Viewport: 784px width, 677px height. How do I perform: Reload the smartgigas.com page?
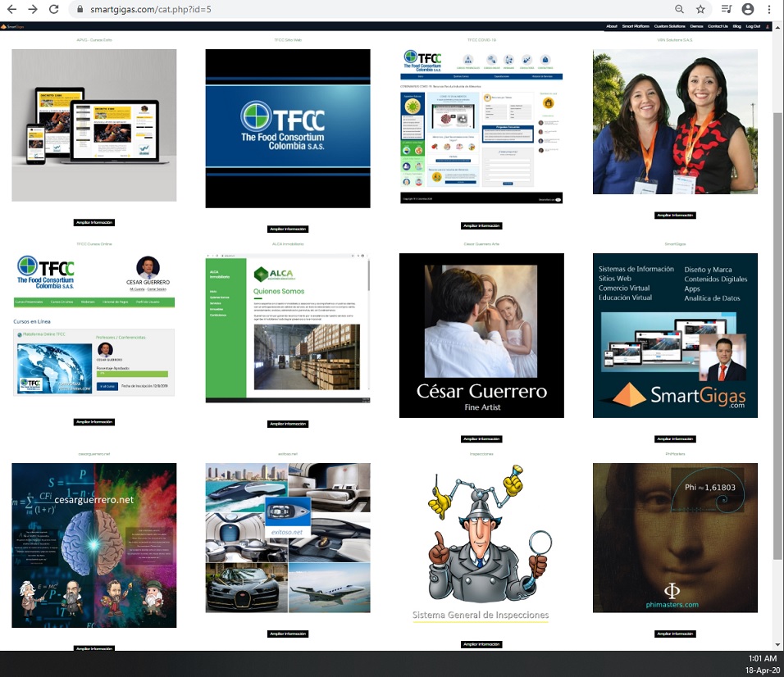point(54,9)
